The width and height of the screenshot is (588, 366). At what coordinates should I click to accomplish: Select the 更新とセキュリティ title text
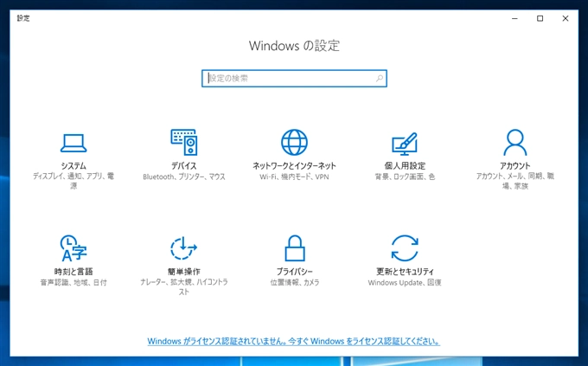405,272
